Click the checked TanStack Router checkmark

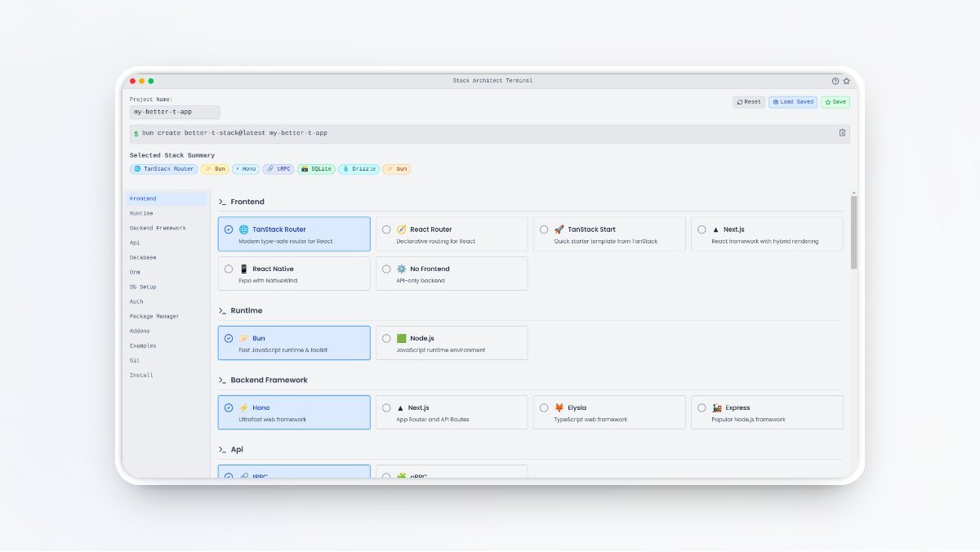(x=229, y=229)
